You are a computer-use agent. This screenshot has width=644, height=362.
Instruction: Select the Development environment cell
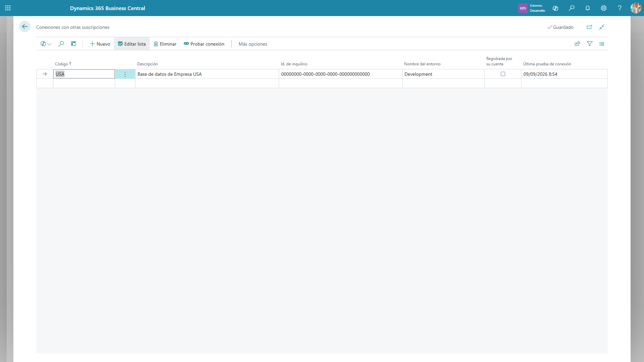[443, 74]
